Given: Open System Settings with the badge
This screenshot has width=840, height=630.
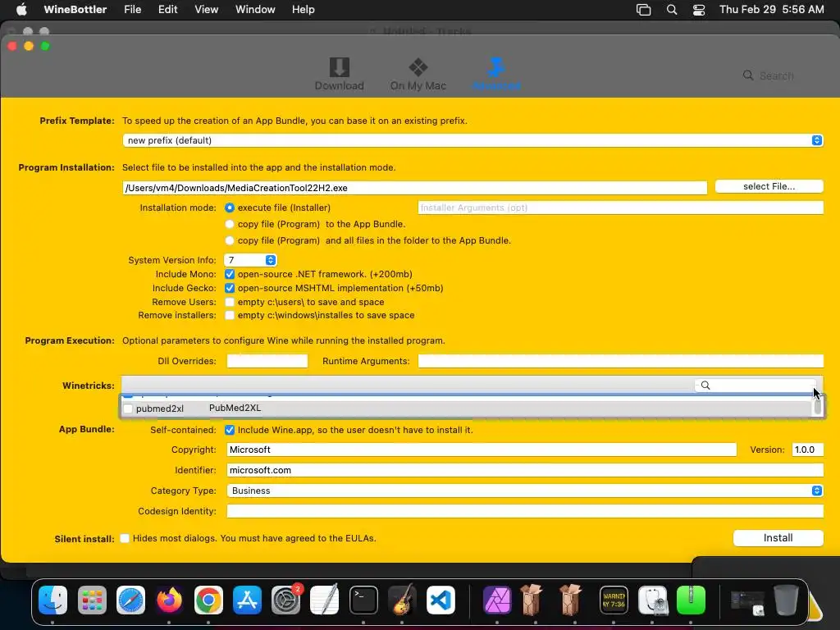Looking at the screenshot, I should coord(286,600).
